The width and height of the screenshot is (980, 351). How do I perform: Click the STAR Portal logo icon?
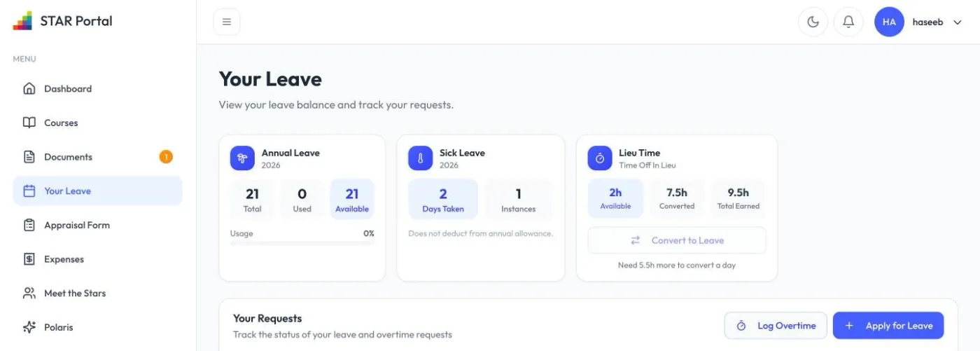[x=22, y=21]
